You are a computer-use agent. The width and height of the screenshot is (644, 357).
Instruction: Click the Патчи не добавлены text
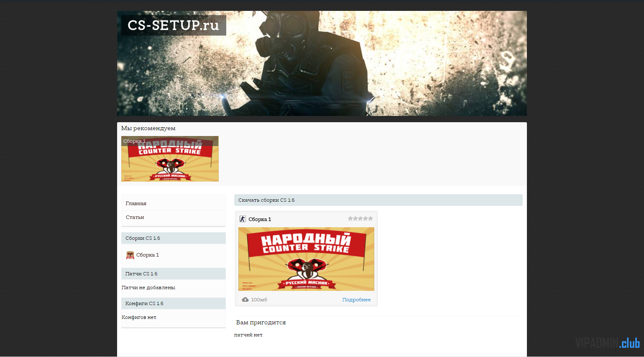coord(148,288)
